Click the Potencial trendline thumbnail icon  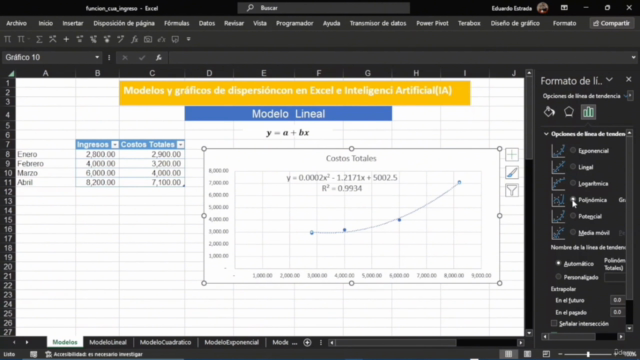point(558,216)
